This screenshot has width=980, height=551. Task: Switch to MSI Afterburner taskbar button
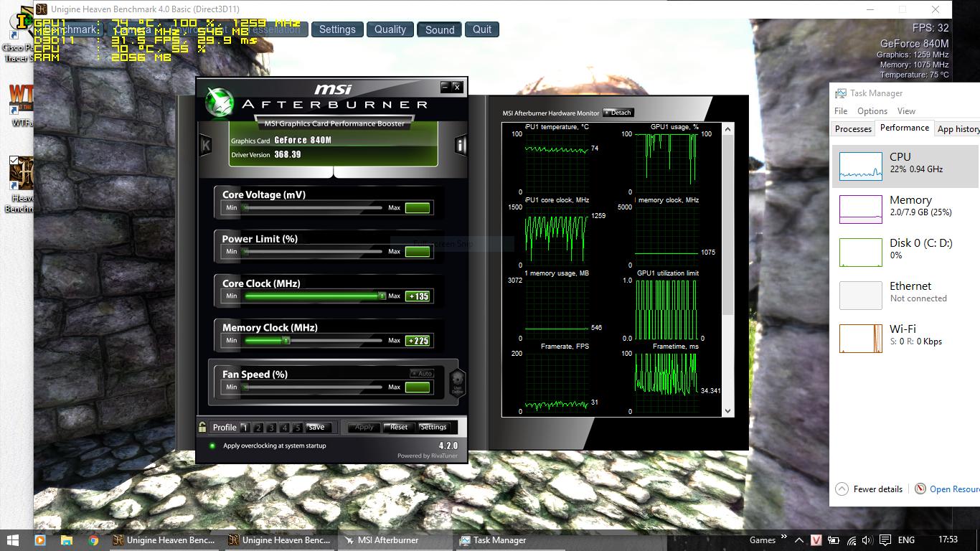click(394, 540)
